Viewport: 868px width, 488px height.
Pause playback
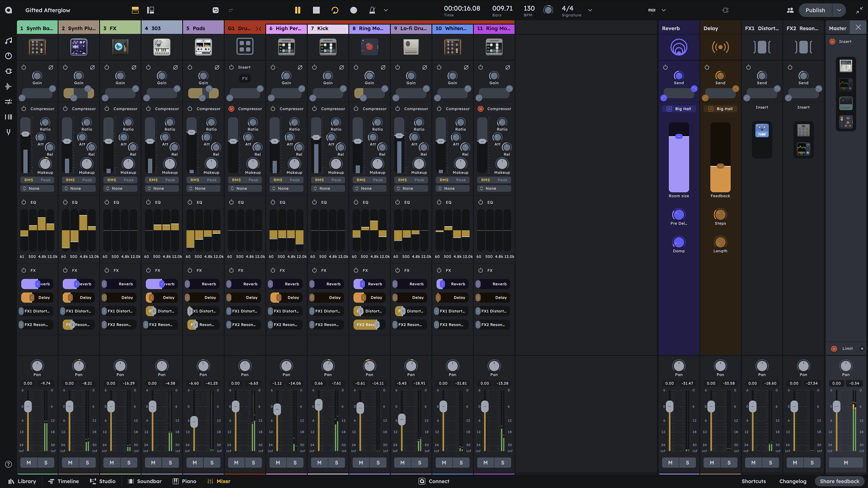coord(298,10)
